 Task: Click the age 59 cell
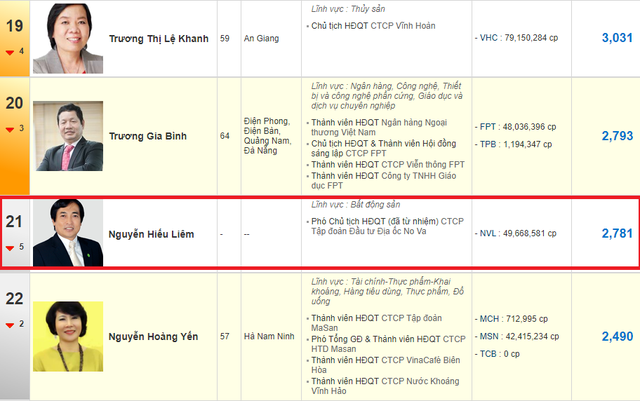point(224,38)
